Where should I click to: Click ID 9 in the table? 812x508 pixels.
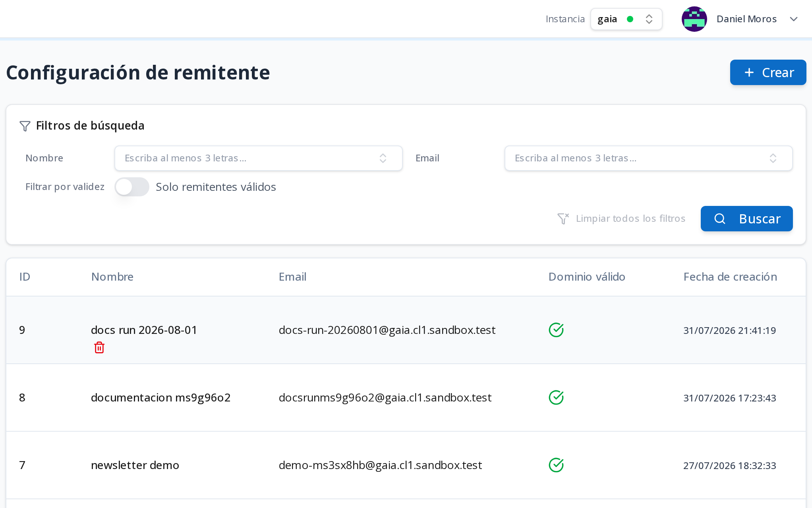point(22,330)
